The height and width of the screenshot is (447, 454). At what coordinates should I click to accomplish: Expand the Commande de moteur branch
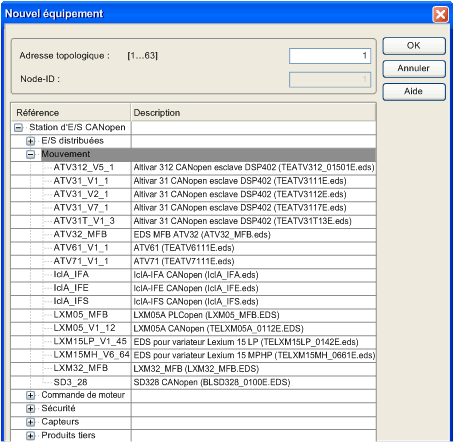[x=30, y=395]
